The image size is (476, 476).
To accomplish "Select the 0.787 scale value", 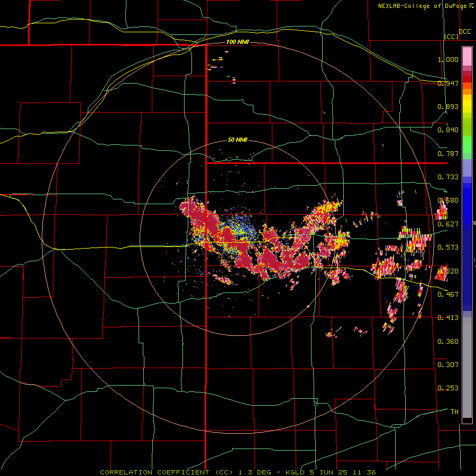I will point(448,153).
